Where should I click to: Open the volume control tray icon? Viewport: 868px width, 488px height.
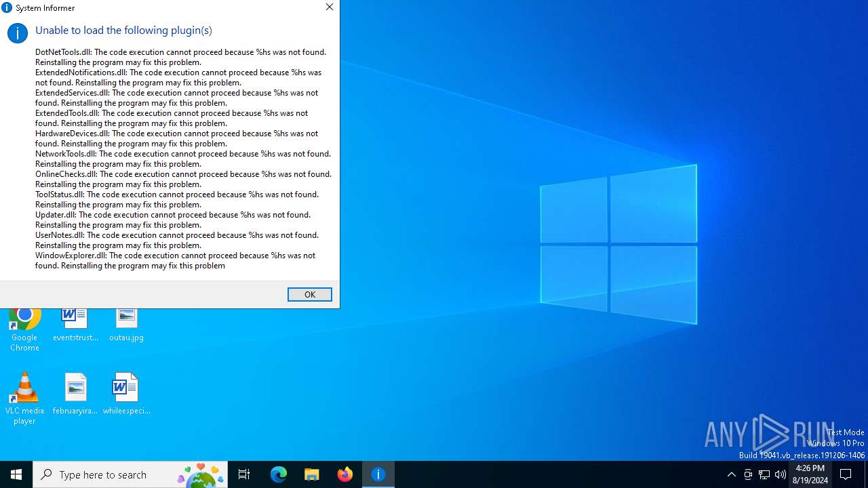tap(781, 474)
